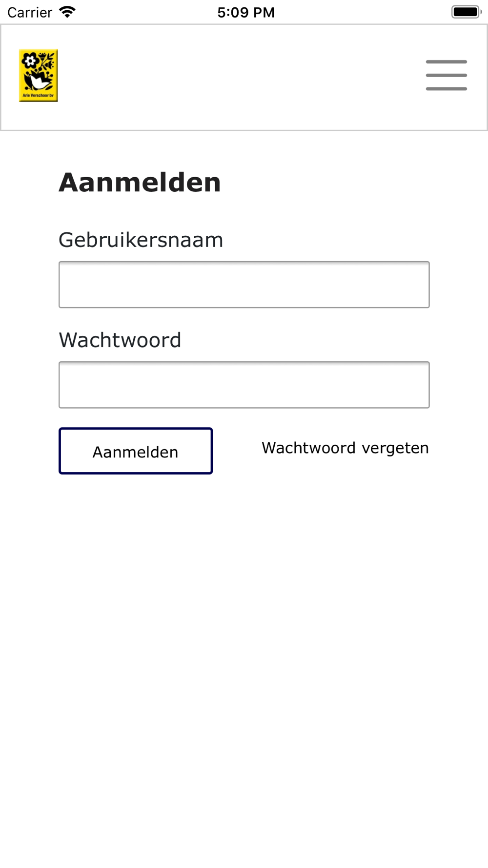Tap the Arie Verschoor logo

pyautogui.click(x=38, y=75)
